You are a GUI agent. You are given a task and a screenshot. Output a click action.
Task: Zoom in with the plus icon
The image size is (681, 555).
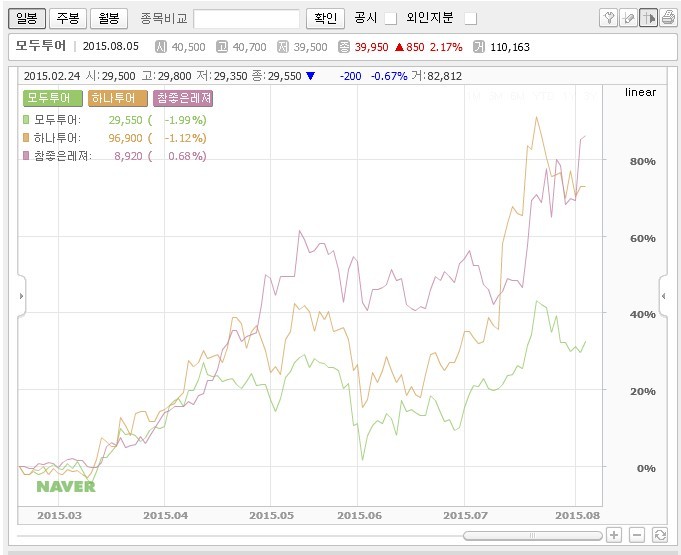click(614, 536)
